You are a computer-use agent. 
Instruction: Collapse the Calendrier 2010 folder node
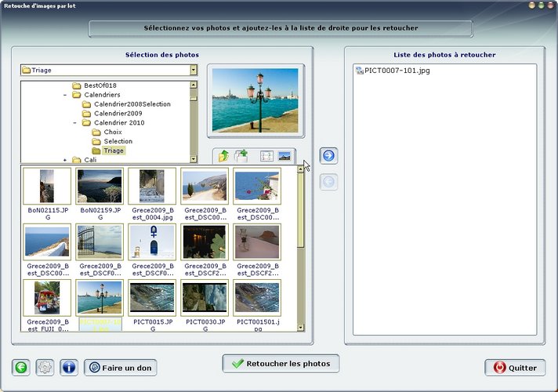75,123
